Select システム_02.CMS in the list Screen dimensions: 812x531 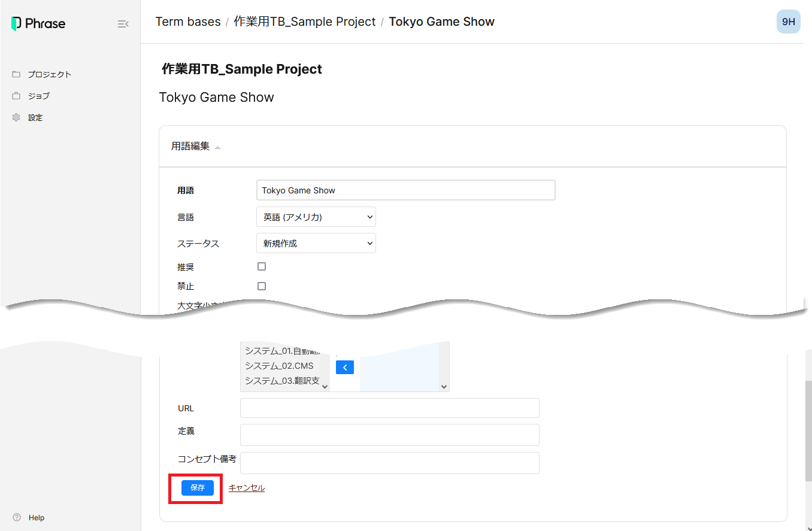pos(279,366)
